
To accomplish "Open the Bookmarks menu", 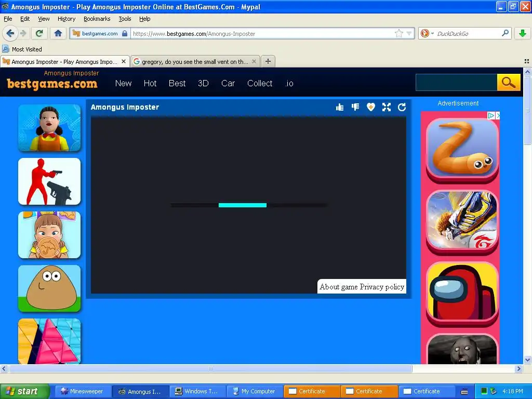I will (x=97, y=19).
